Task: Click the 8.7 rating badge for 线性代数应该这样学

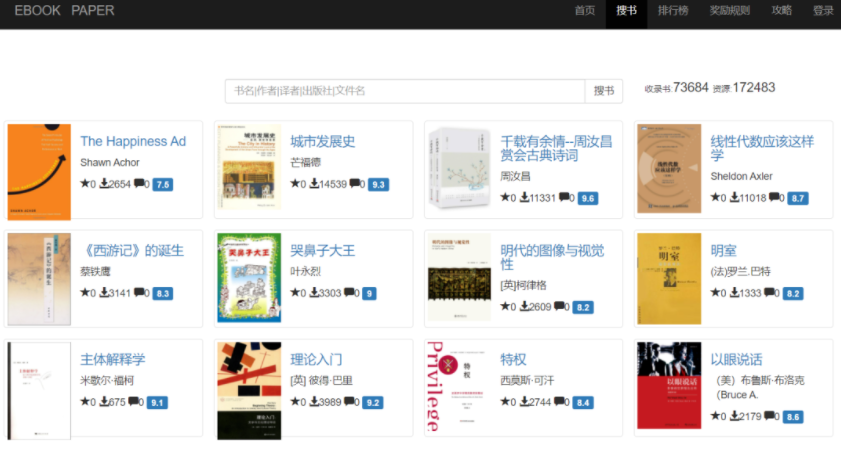Action: click(797, 198)
